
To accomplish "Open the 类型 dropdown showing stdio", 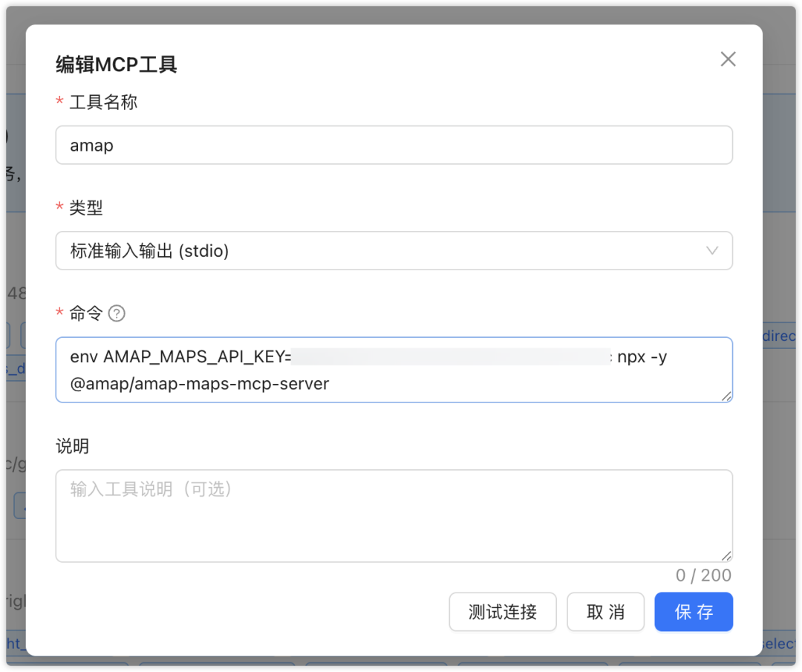I will [x=394, y=250].
